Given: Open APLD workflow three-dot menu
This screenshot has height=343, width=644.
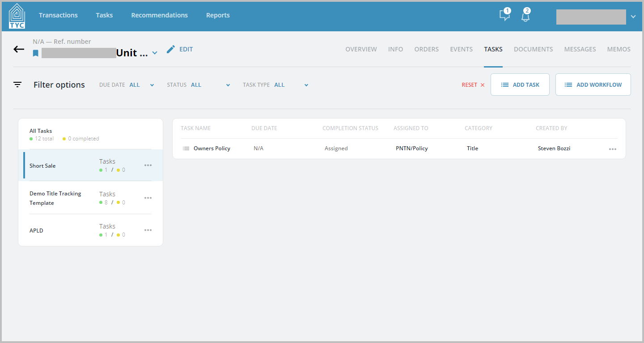Looking at the screenshot, I should point(148,230).
